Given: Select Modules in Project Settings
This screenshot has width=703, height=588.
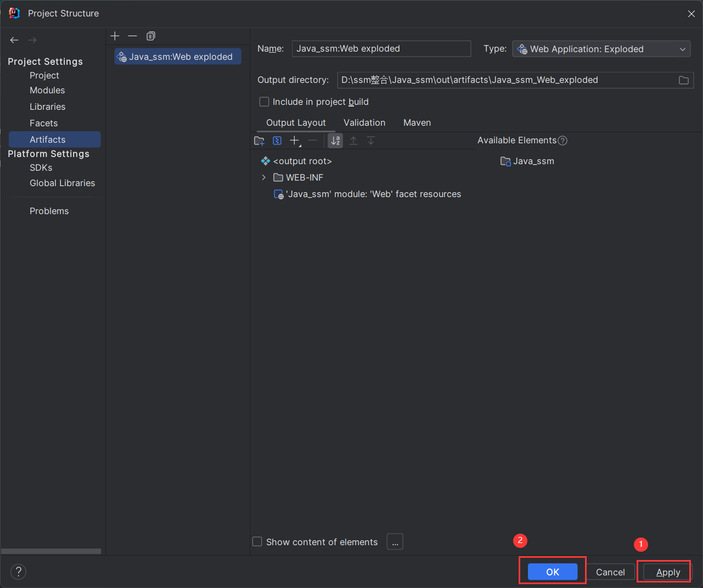Looking at the screenshot, I should [47, 91].
